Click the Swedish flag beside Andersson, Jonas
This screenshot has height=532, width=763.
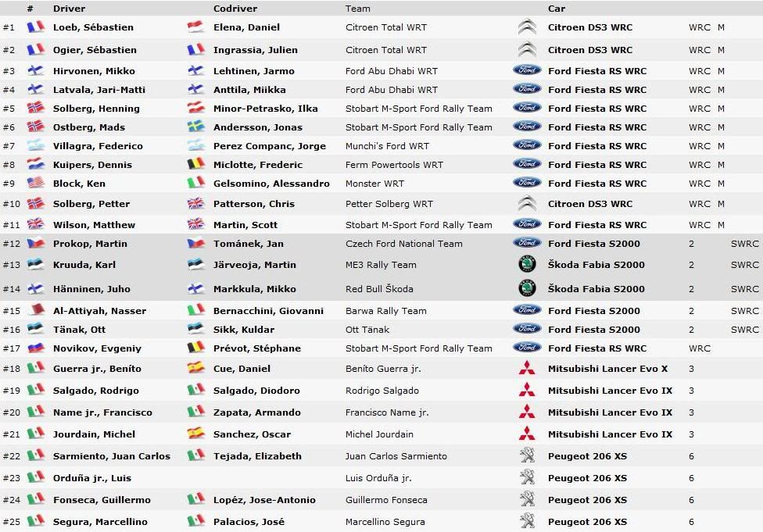pos(195,127)
